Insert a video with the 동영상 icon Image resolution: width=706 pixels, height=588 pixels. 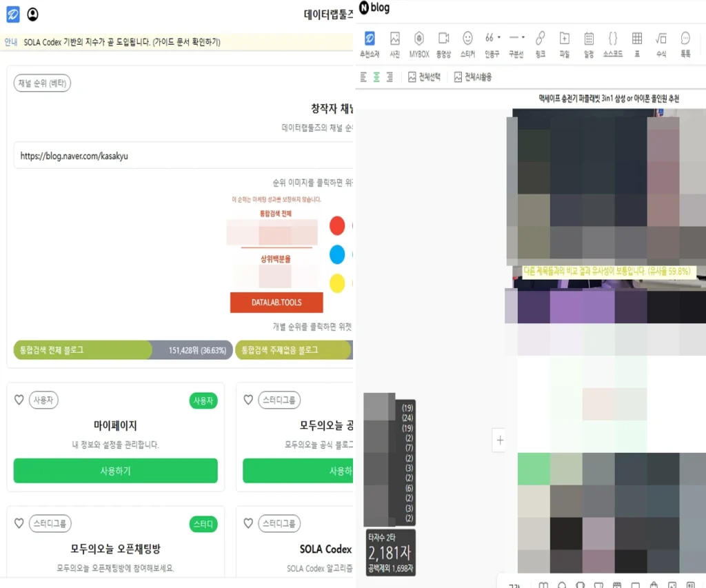click(x=443, y=40)
